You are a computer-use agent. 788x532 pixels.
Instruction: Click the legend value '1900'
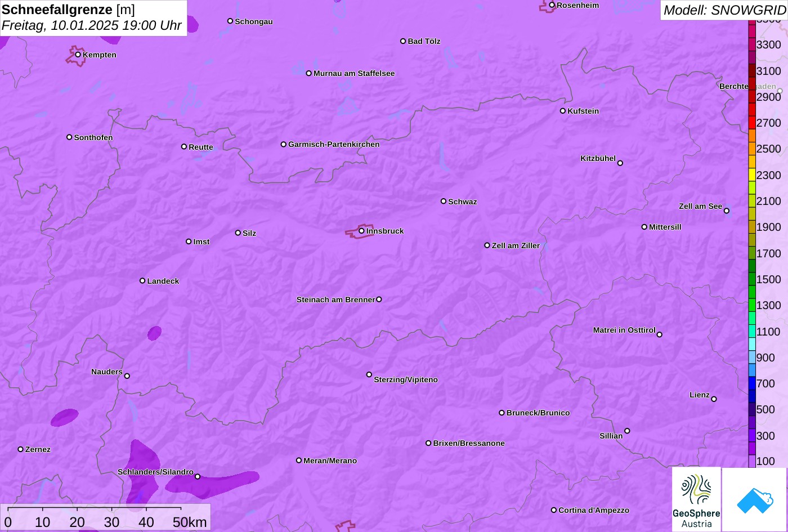coord(769,227)
